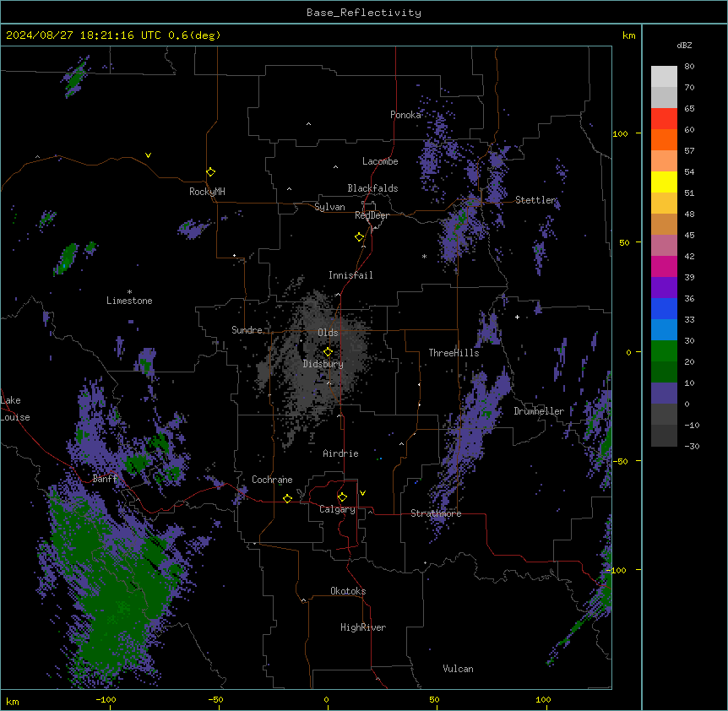Click the Strathmore label
This screenshot has width=728, height=711.
coord(436,513)
